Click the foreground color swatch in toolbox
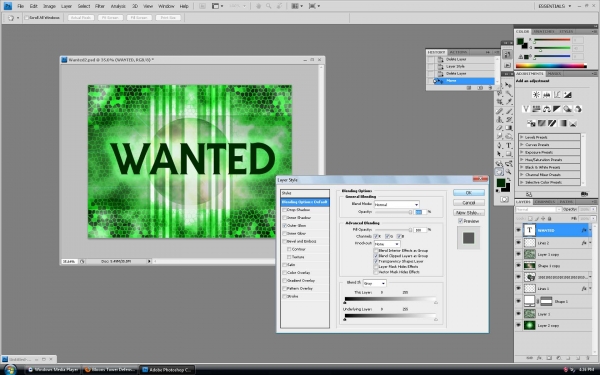This screenshot has width=600, height=375. (501, 183)
